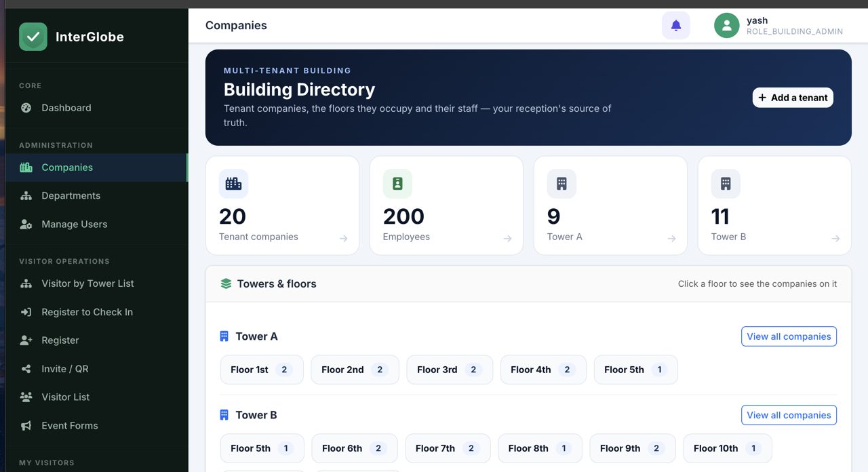Click the arrow on Employees card
The image size is (868, 472).
pyautogui.click(x=508, y=238)
